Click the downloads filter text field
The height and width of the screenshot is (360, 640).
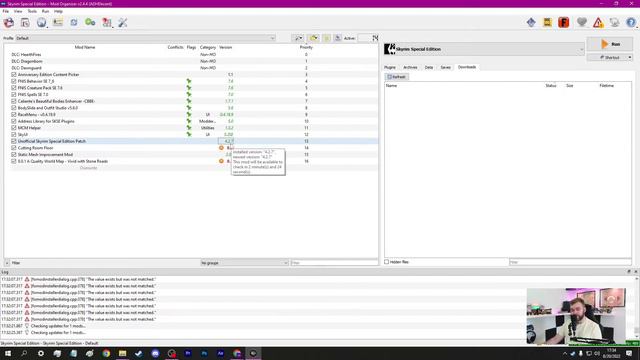(570, 262)
